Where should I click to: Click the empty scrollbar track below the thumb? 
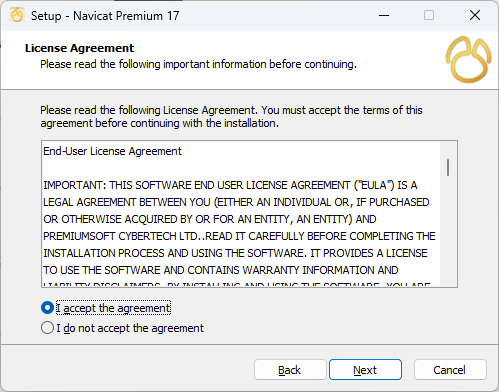448,230
